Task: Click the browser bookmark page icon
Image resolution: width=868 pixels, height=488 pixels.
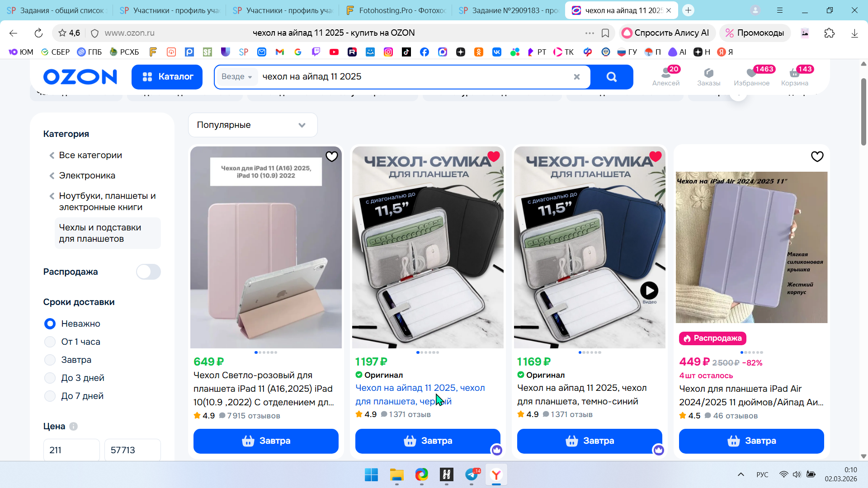Action: (x=605, y=33)
